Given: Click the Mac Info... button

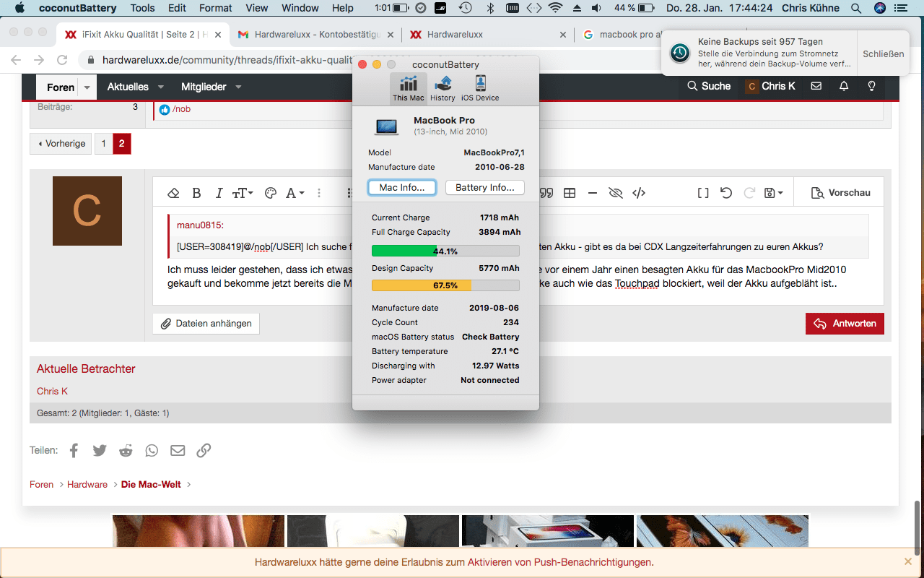Looking at the screenshot, I should [402, 188].
